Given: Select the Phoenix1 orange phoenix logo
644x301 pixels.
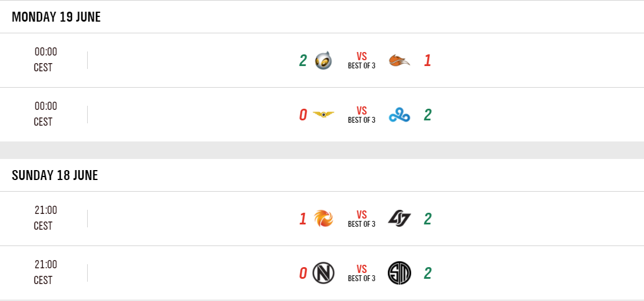Looking at the screenshot, I should (323, 219).
